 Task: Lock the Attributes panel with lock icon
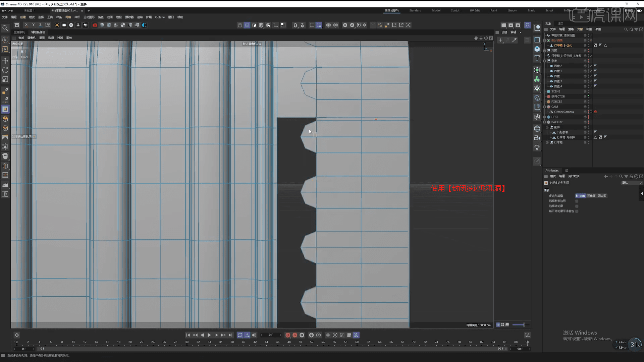click(x=631, y=176)
